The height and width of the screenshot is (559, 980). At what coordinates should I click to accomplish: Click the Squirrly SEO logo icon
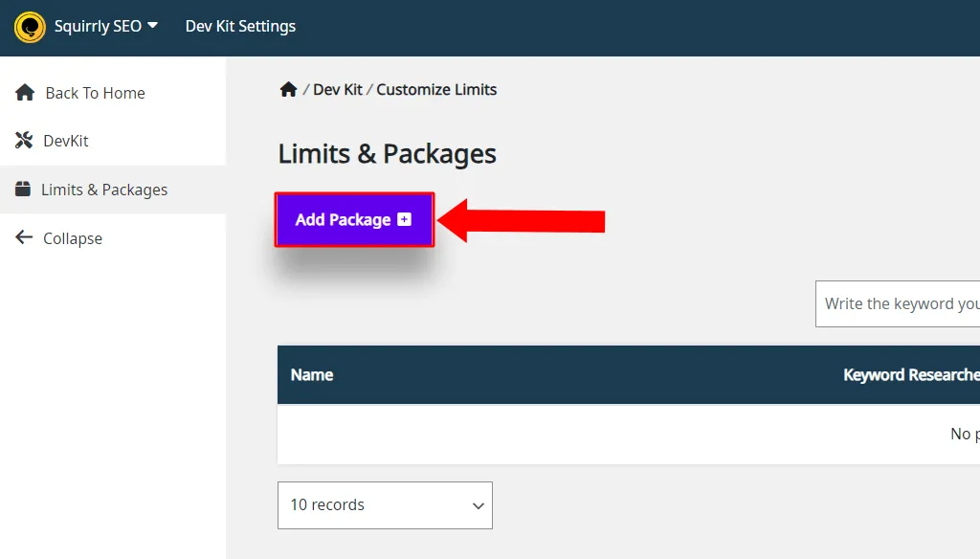click(x=30, y=27)
